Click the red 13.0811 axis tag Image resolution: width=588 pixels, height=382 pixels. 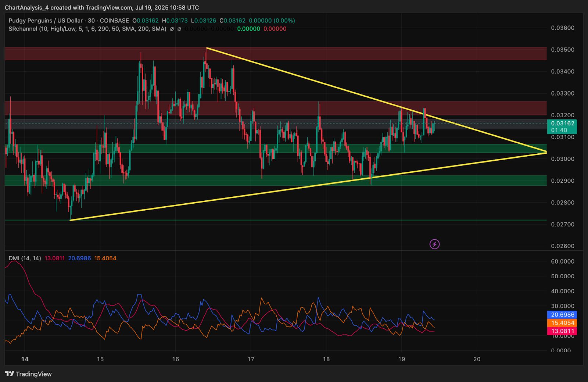(x=562, y=331)
